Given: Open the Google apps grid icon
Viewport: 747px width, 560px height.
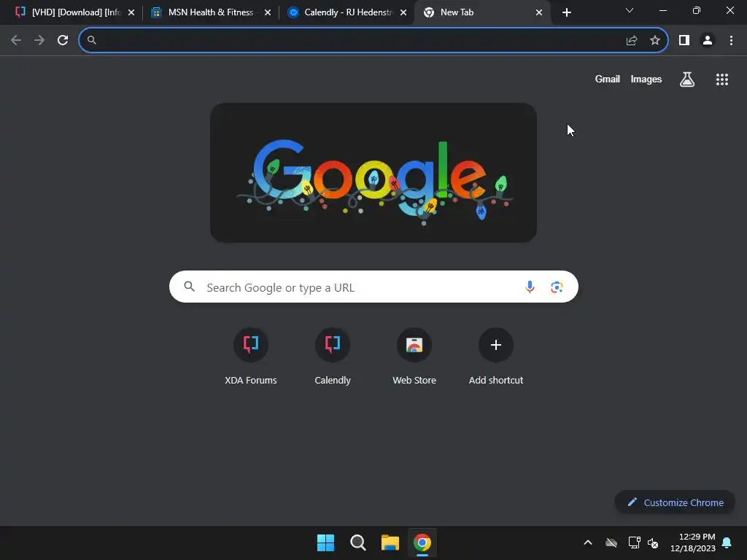Looking at the screenshot, I should point(722,79).
